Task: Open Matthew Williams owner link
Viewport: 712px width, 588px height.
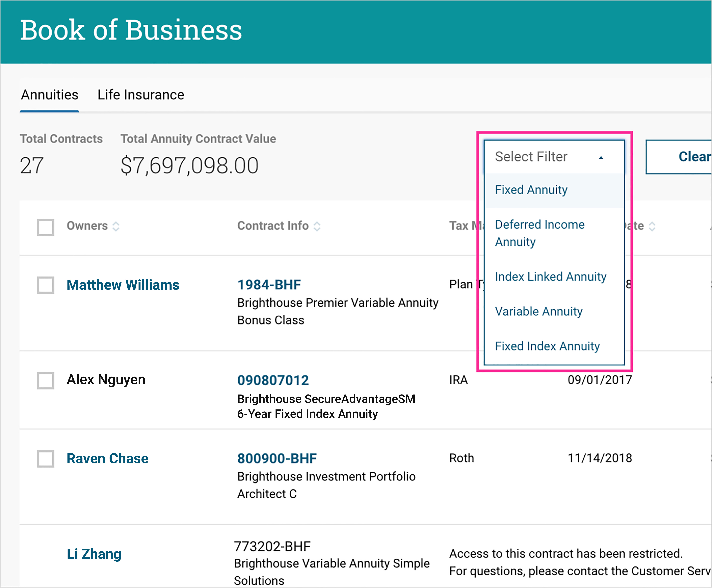Action: tap(123, 285)
